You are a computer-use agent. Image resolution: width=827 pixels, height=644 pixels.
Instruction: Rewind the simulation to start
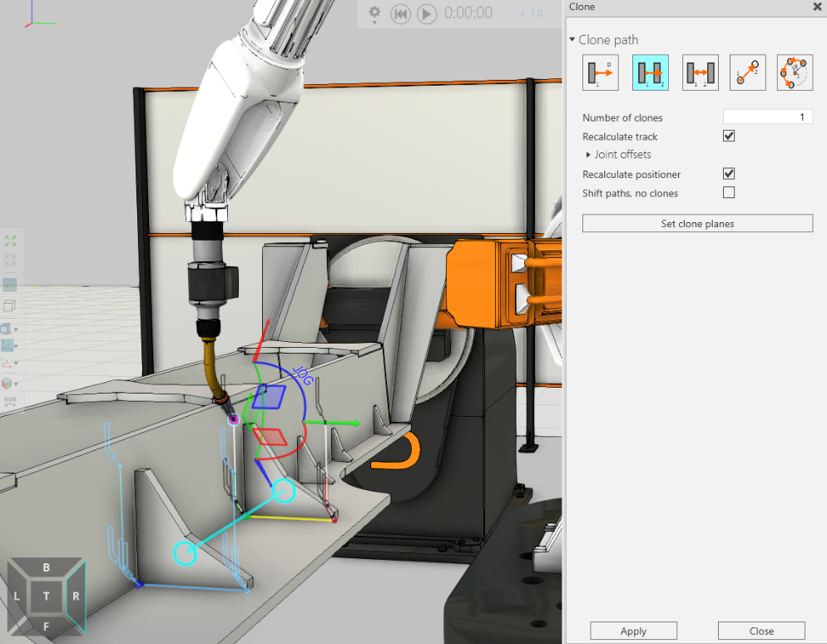[400, 13]
